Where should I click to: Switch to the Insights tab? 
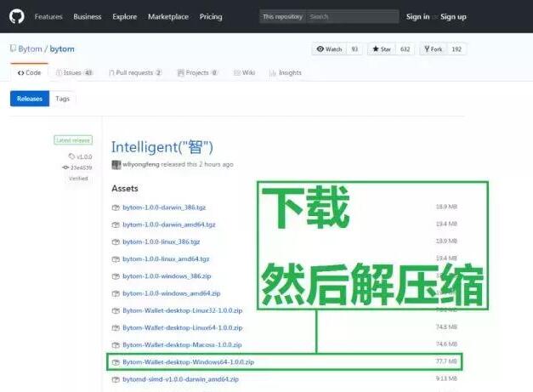pyautogui.click(x=286, y=72)
